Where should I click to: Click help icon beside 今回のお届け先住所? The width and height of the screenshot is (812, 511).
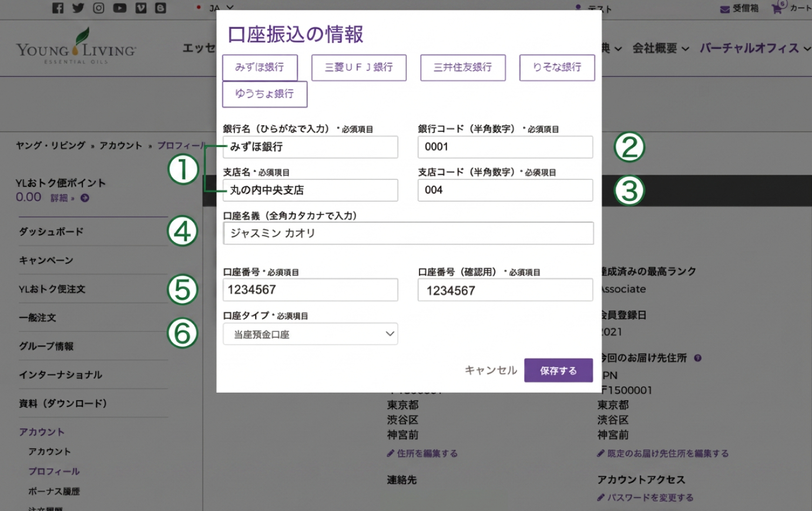coord(697,358)
